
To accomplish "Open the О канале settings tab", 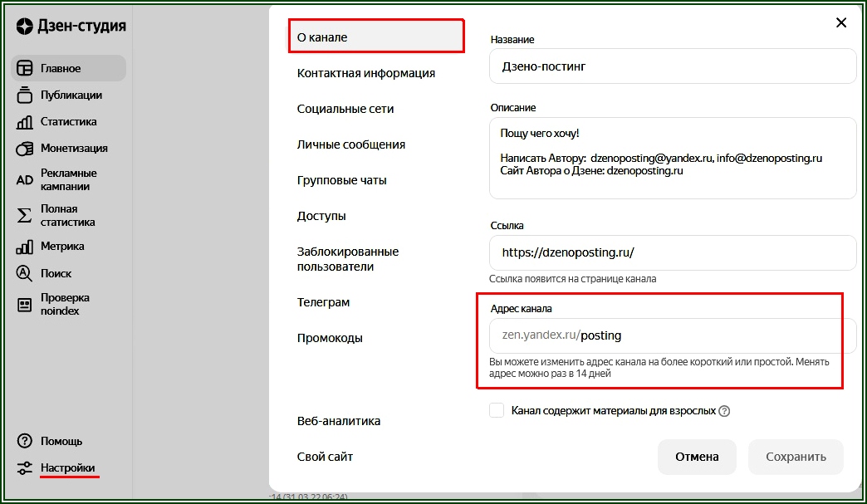I will (376, 37).
